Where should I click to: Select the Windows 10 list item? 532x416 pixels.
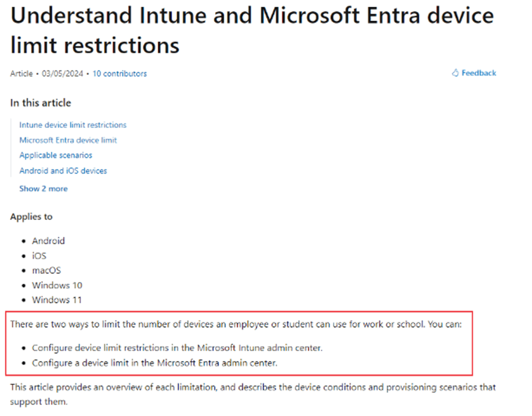coord(57,285)
